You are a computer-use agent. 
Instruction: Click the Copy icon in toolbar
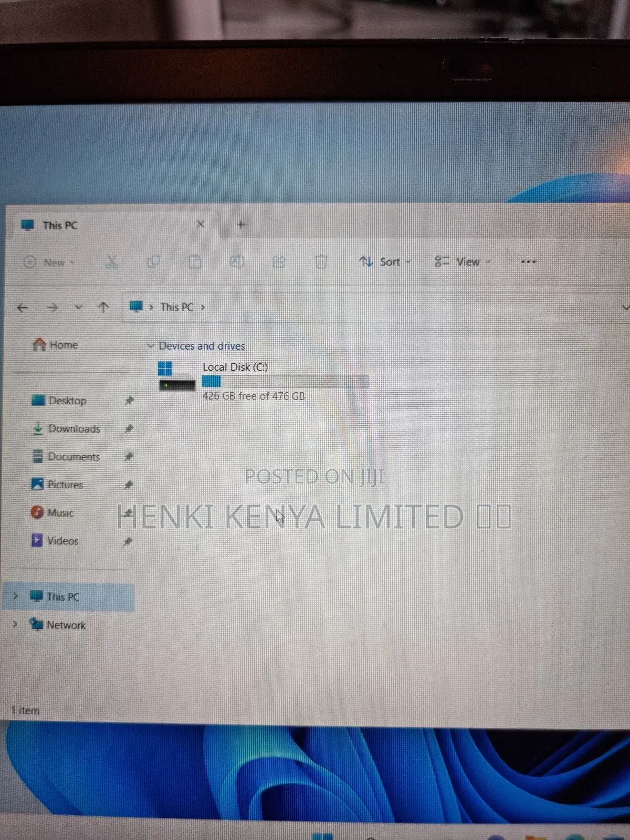pyautogui.click(x=153, y=261)
